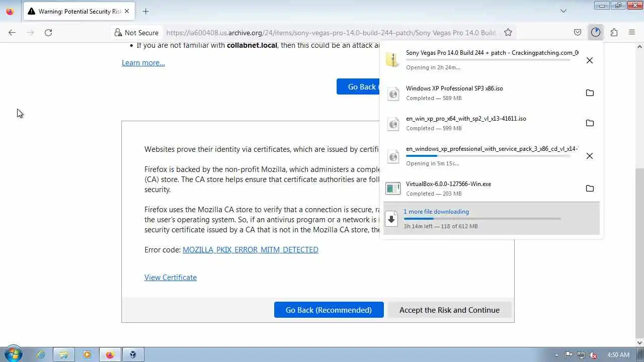Go back using the back arrow
The image size is (644, 362).
tap(12, 33)
